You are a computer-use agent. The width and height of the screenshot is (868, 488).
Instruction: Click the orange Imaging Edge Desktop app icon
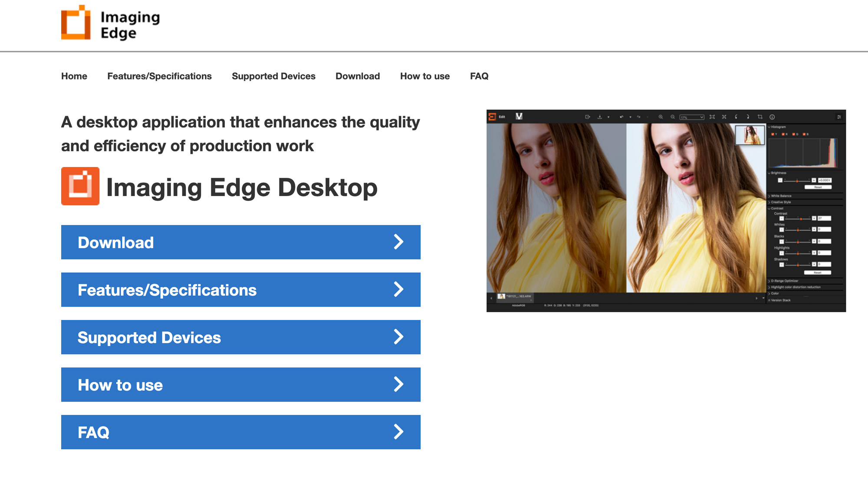click(80, 186)
